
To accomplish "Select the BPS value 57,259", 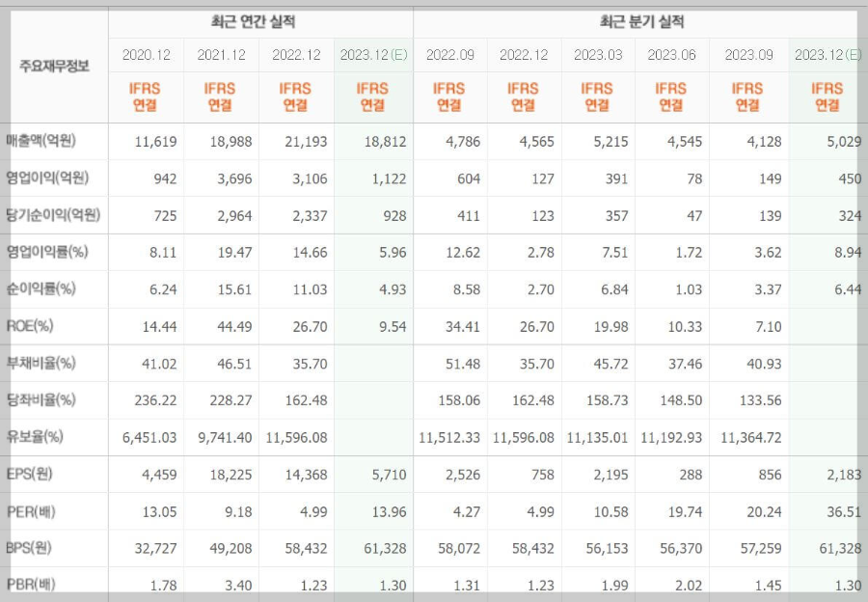I will click(x=761, y=549).
